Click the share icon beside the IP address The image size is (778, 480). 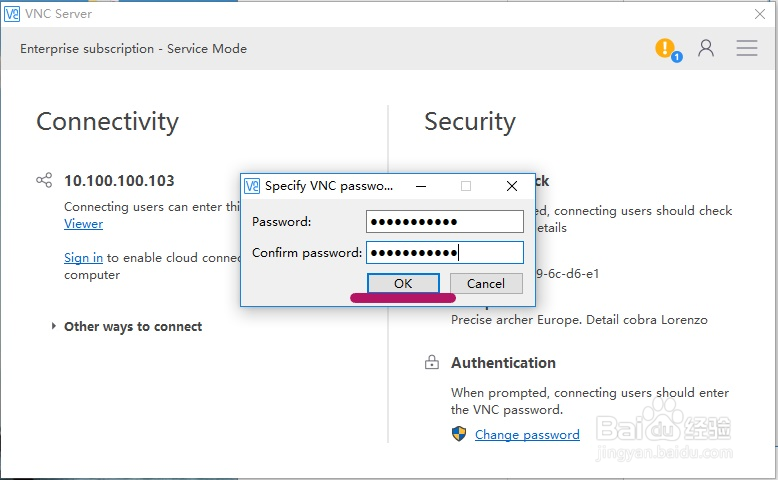pyautogui.click(x=44, y=181)
